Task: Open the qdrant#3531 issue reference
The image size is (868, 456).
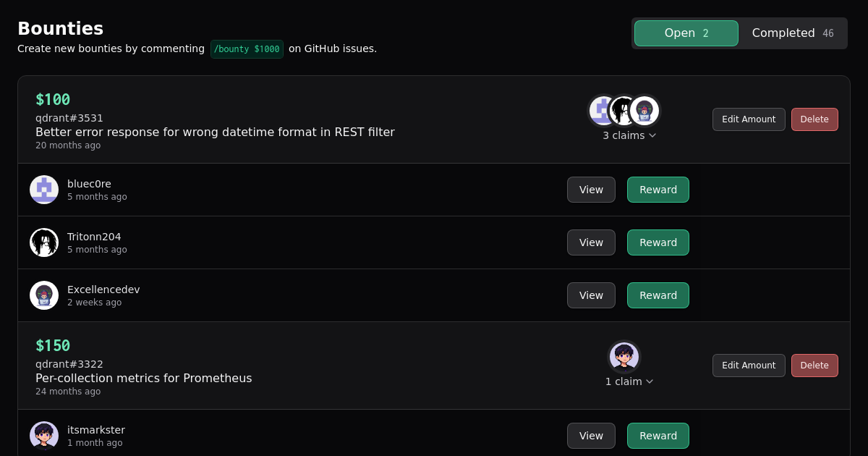Action: click(x=69, y=118)
